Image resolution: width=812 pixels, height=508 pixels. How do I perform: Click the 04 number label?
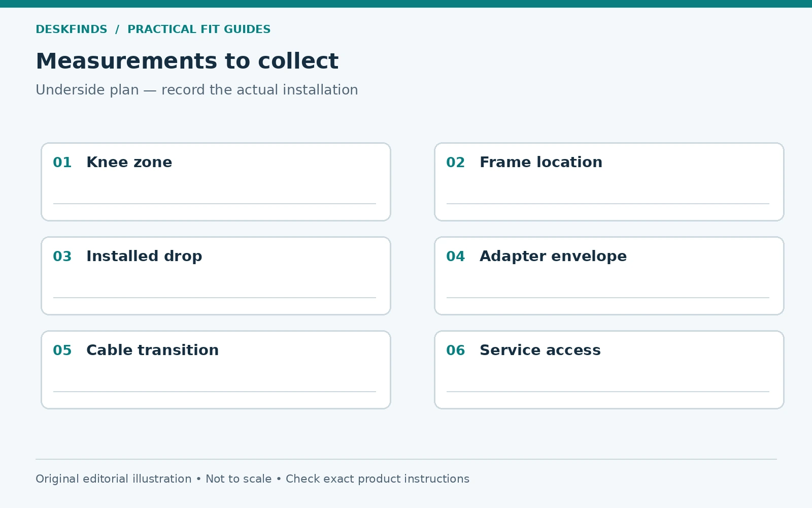pyautogui.click(x=456, y=257)
